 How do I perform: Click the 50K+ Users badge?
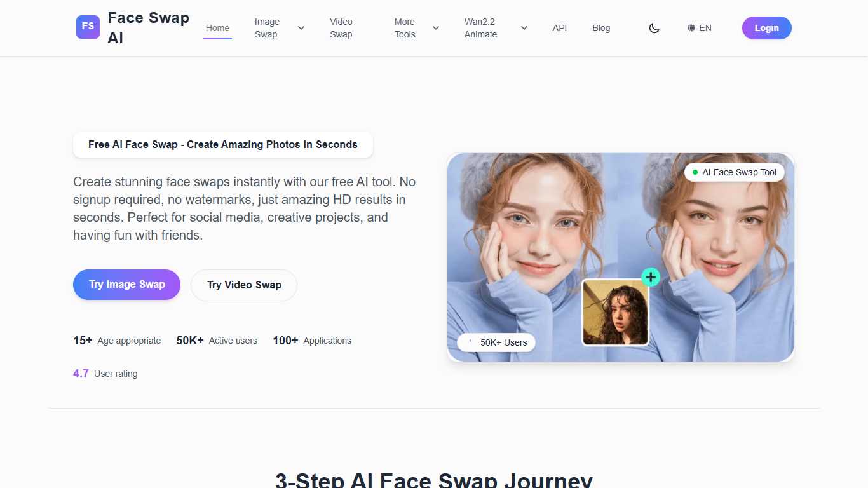click(495, 342)
